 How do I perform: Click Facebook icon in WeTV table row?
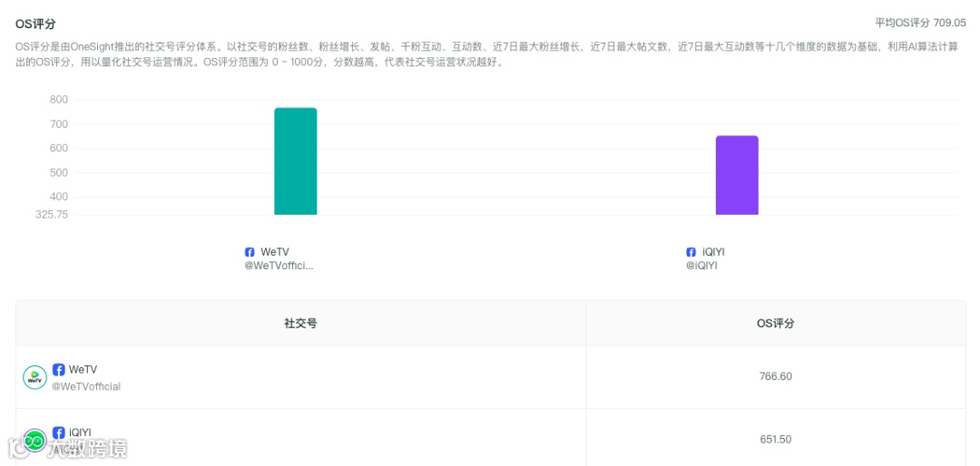(59, 370)
